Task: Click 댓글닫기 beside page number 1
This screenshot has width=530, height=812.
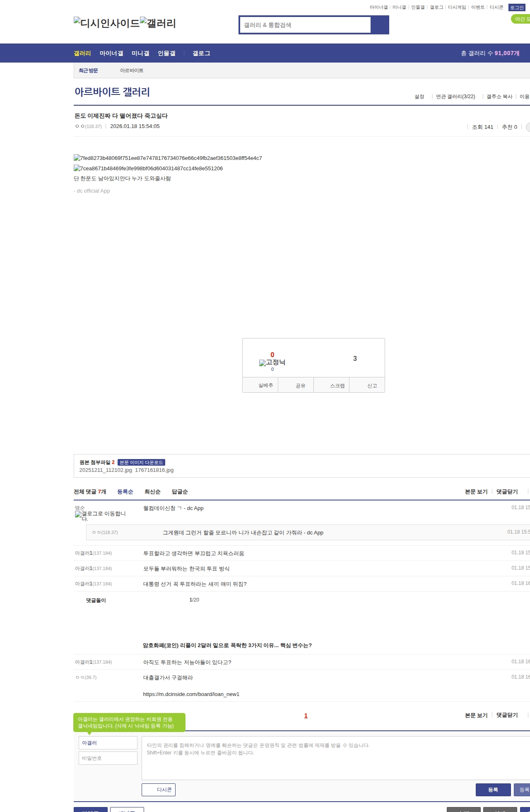Action: tap(507, 715)
